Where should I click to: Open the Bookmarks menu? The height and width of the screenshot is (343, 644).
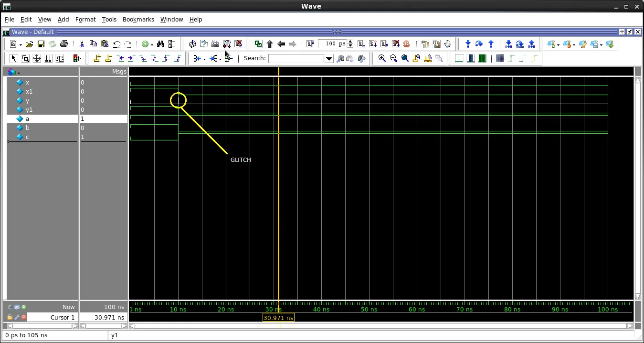(138, 20)
